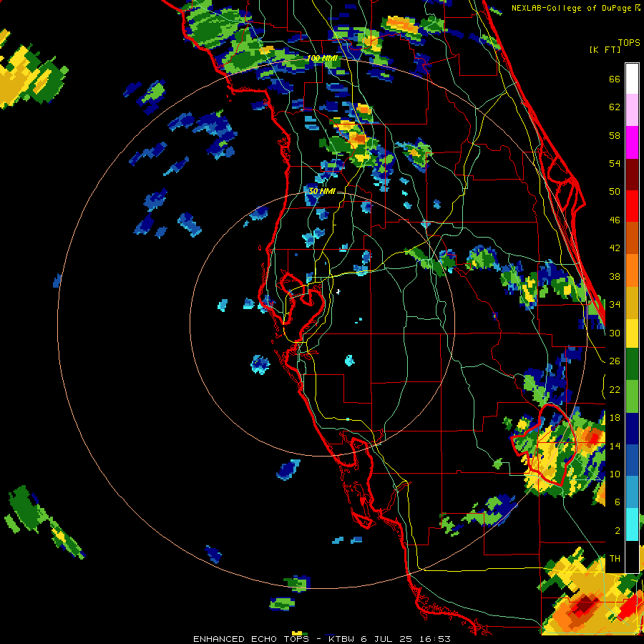
Task: Click the dark red legend color band
Action: (632, 175)
